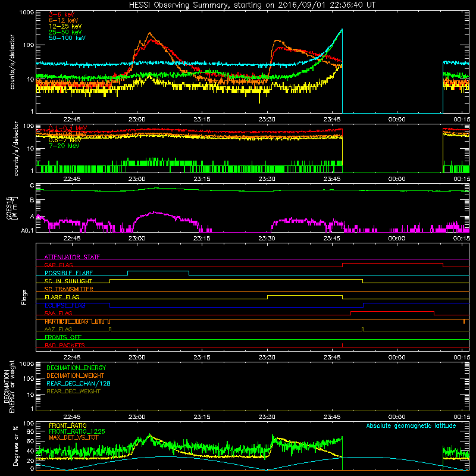Click the REAR_DEC_WEIGHT legend label
The height and width of the screenshot is (476, 476).
(73, 392)
